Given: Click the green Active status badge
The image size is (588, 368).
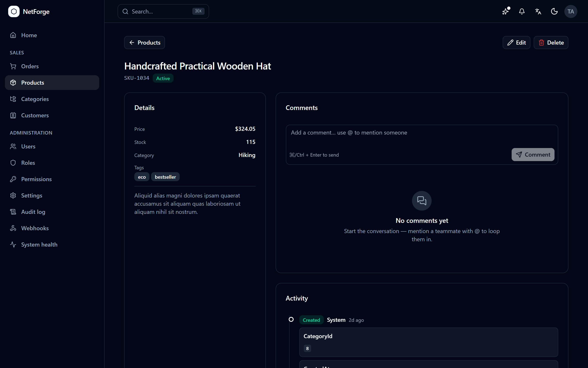Looking at the screenshot, I should (163, 78).
